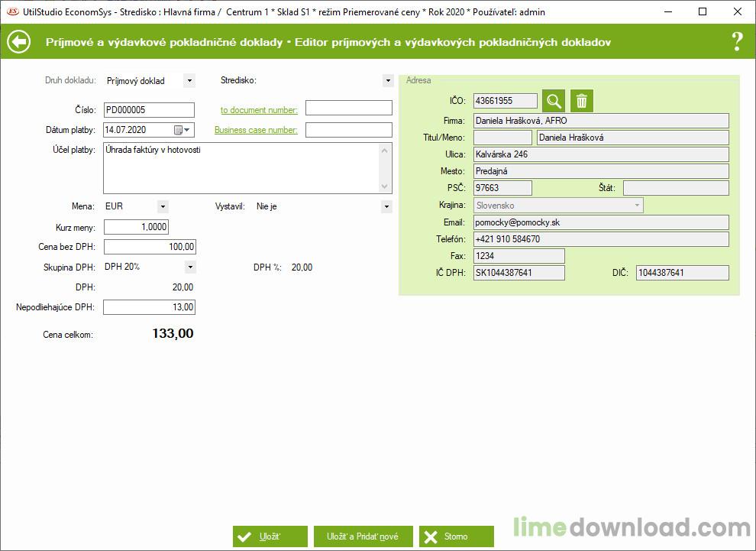
Task: Click the empty Štát field
Action: coord(676,188)
